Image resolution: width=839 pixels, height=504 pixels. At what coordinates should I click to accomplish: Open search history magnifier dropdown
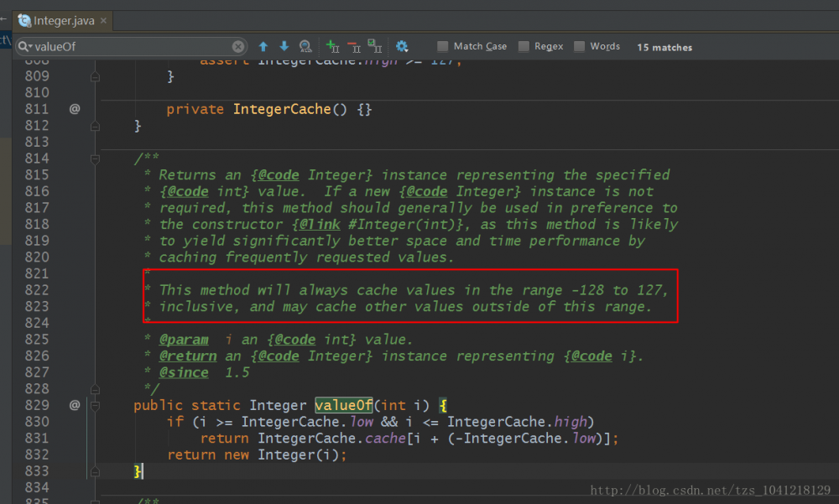[25, 47]
